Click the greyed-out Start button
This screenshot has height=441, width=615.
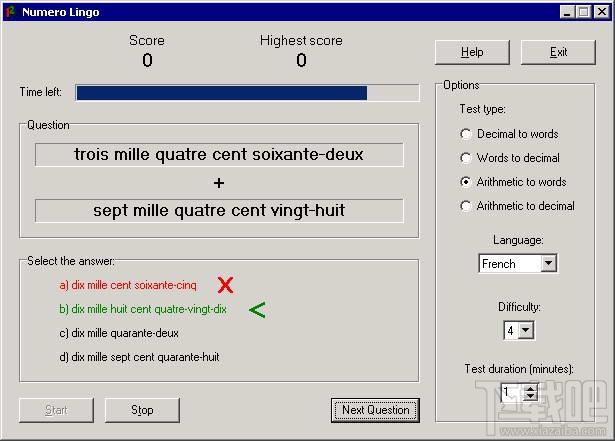click(x=56, y=410)
